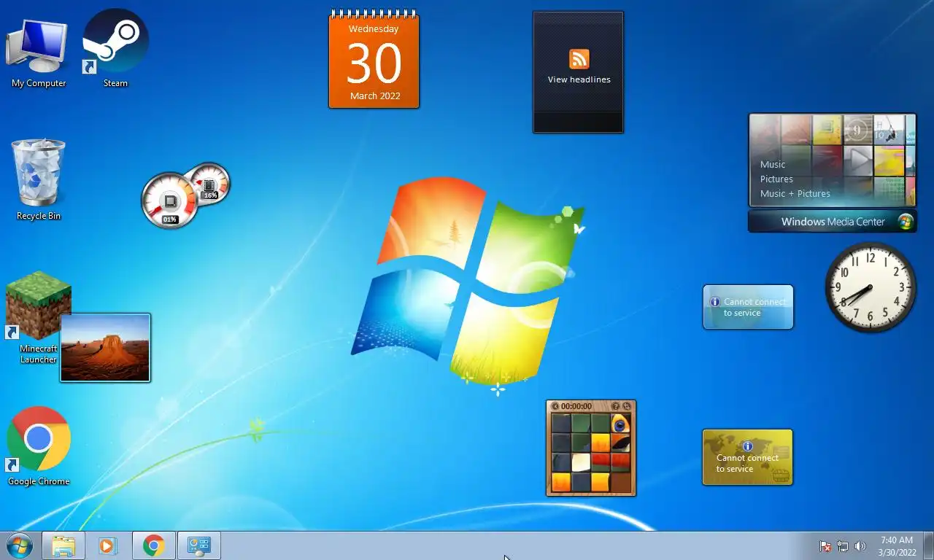Viewport: 934px width, 560px height.
Task: Select the Google Chrome desktop shortcut
Action: pos(38,446)
